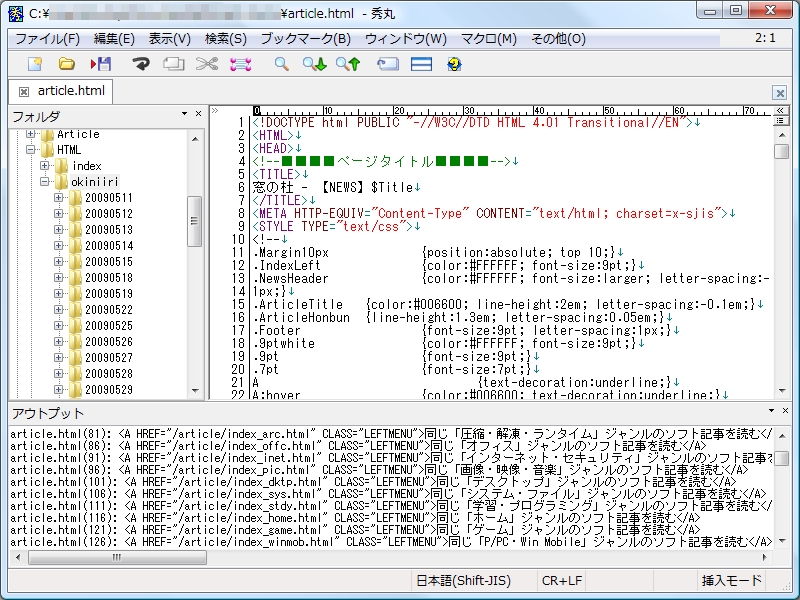Click the Find Previous up-arrow icon
The image size is (800, 600).
tap(348, 64)
